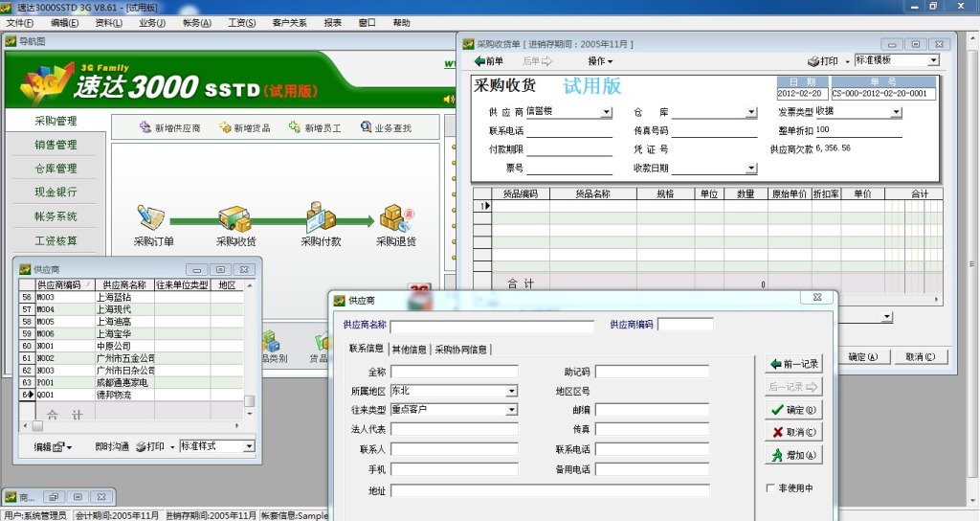Click the 地址 input field
This screenshot has height=521, width=980.
point(550,491)
